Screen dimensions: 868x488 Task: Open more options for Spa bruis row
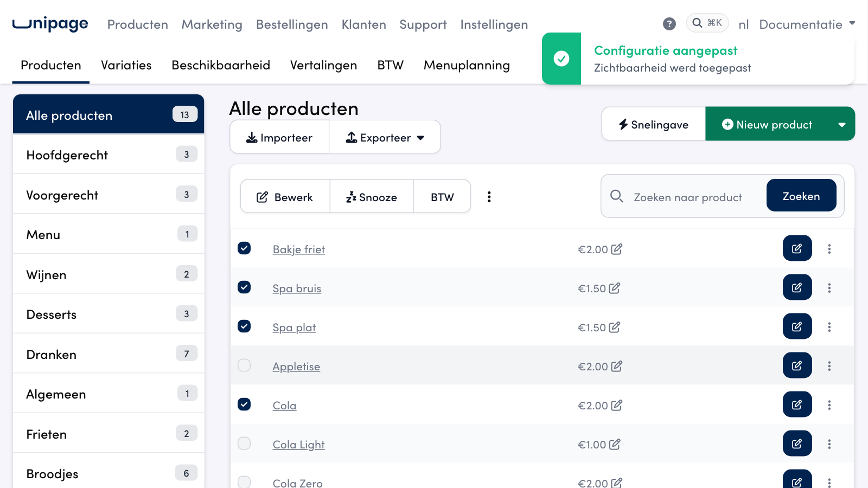pyautogui.click(x=829, y=288)
